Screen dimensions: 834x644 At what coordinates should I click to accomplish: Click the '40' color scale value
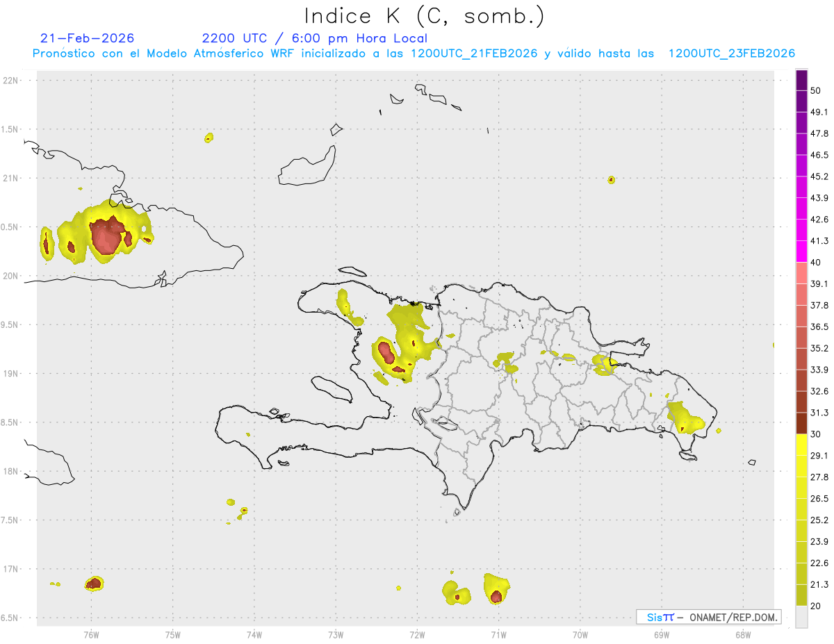pyautogui.click(x=816, y=262)
